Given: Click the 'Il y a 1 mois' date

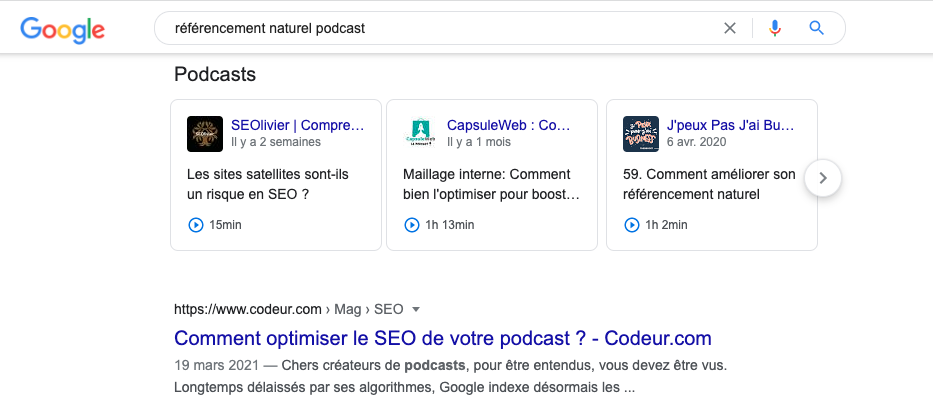Looking at the screenshot, I should point(478,142).
